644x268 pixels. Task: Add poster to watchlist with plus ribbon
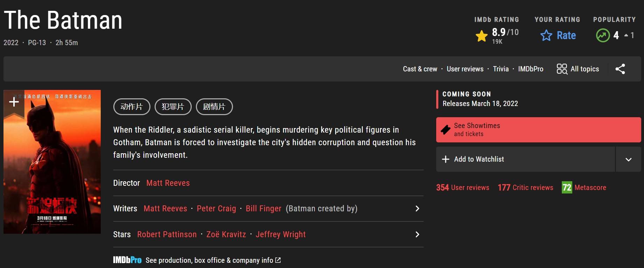14,102
